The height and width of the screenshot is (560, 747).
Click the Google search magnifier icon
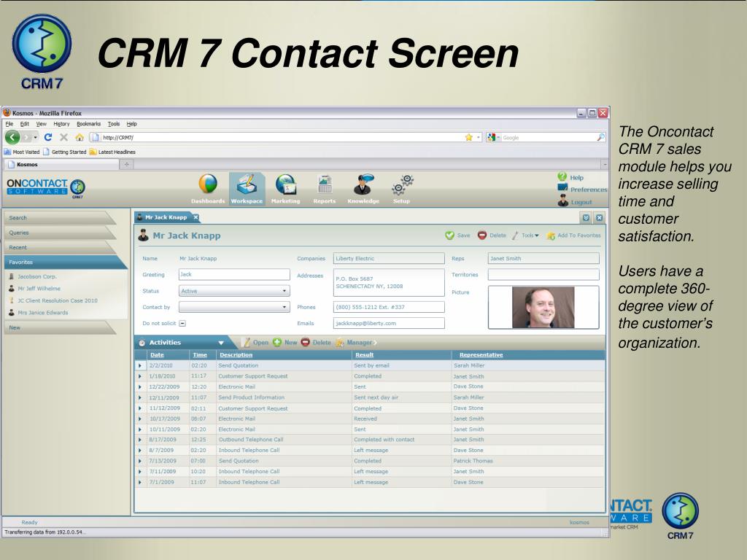[x=601, y=137]
